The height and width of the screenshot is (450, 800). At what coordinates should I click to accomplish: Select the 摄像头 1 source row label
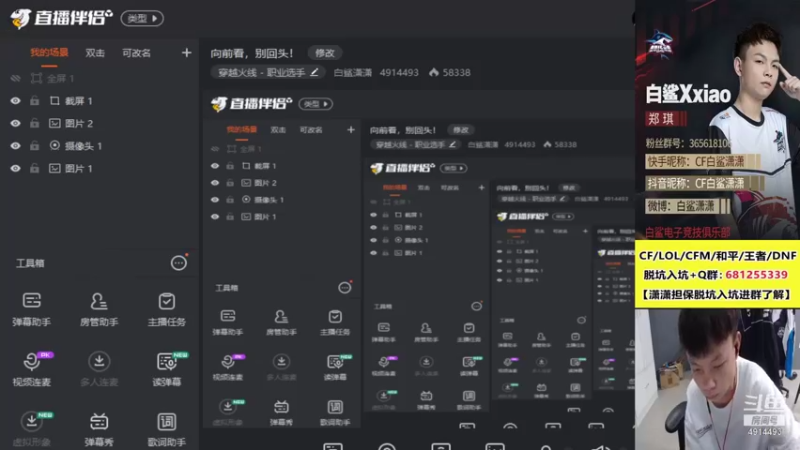(83, 146)
